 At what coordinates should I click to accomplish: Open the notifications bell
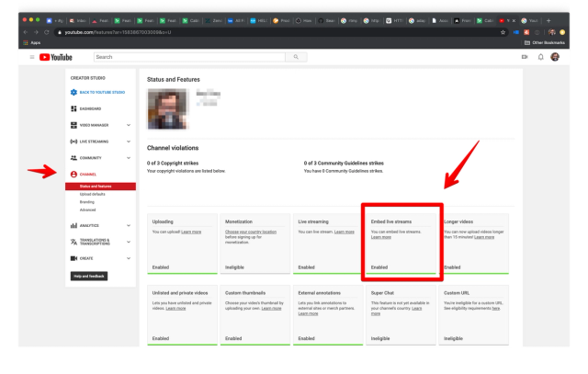coord(540,57)
